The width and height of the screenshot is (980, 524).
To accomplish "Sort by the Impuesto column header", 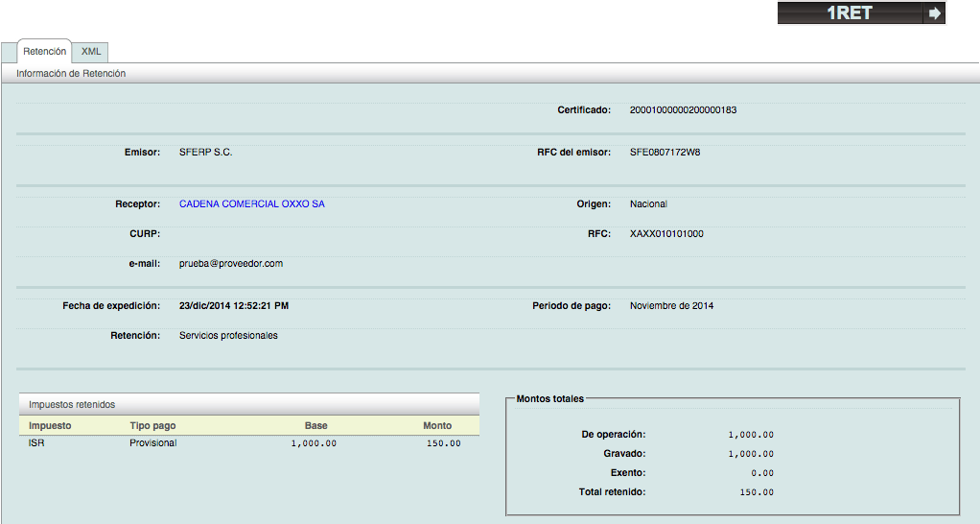I will (x=50, y=425).
